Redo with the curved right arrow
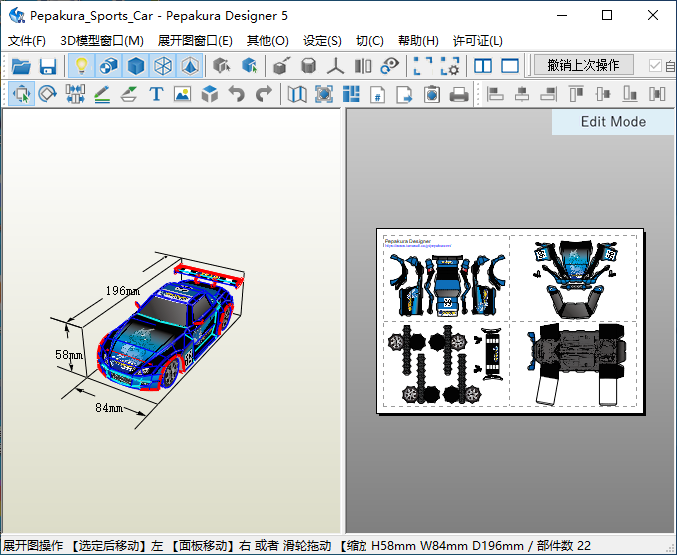 264,94
